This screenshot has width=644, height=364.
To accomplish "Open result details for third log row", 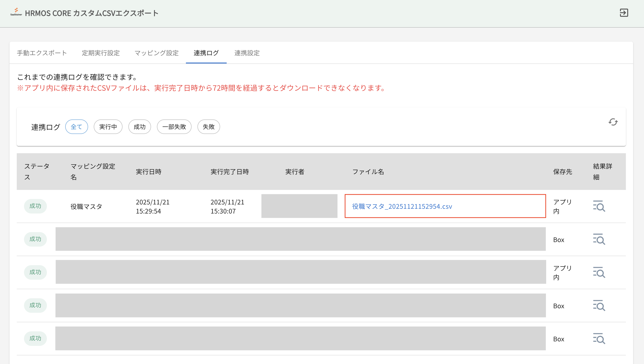I will 599,272.
